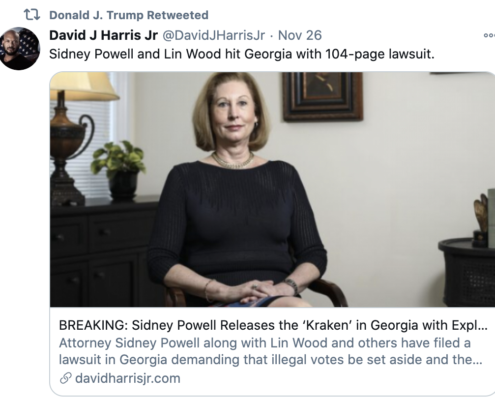Screen dimensions: 495x400
Task: Click the framed painting in the card photo
Action: click(322, 97)
